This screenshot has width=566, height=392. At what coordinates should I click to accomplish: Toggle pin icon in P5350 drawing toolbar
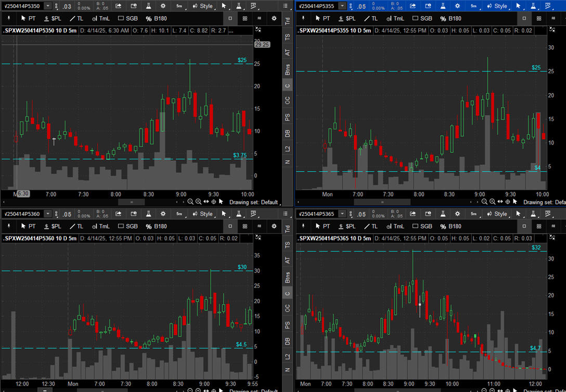pyautogui.click(x=9, y=18)
